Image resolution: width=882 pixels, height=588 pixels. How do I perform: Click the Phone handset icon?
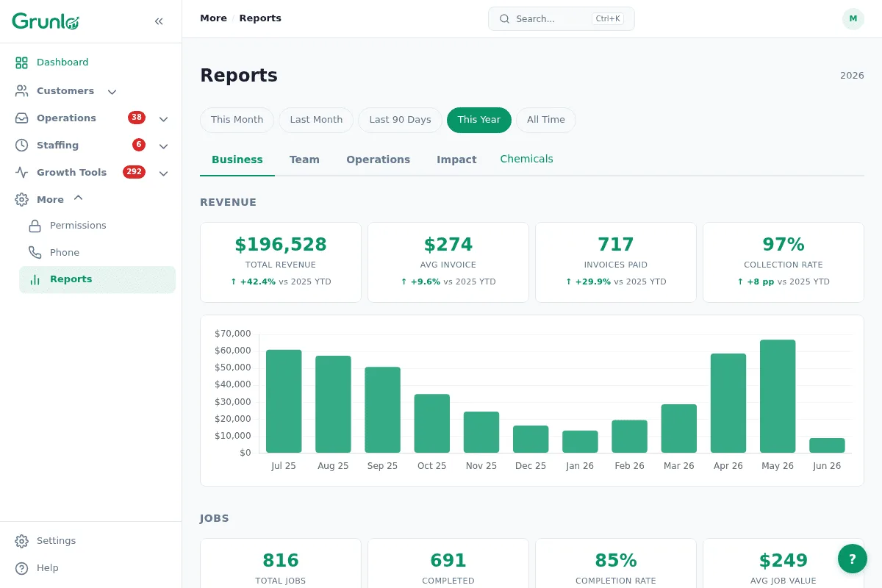click(35, 253)
